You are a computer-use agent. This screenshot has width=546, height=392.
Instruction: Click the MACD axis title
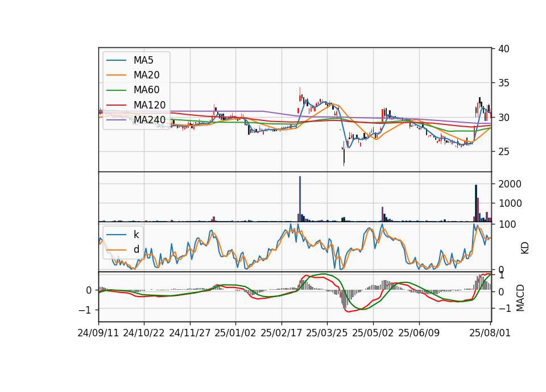[x=520, y=298]
